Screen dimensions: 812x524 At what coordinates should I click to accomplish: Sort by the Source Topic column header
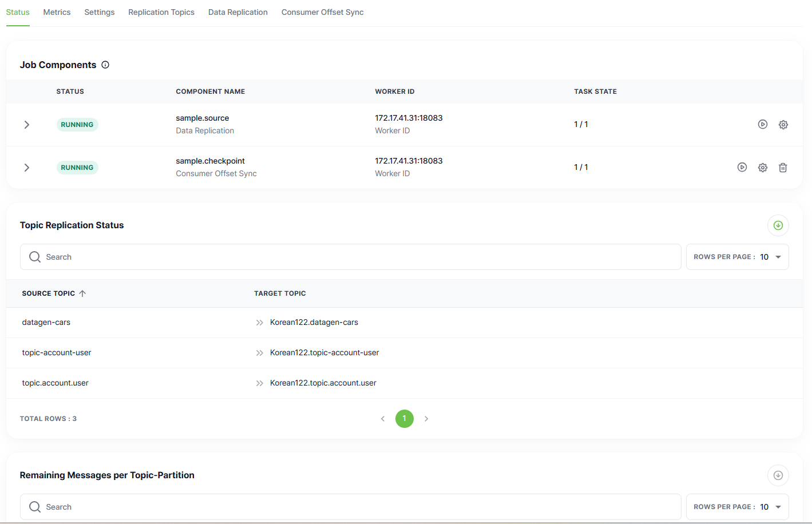click(49, 293)
